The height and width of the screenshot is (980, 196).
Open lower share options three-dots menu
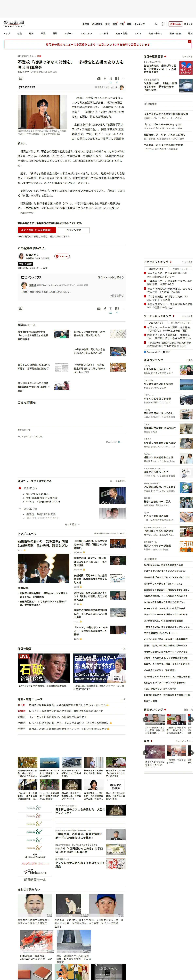pos(123,309)
